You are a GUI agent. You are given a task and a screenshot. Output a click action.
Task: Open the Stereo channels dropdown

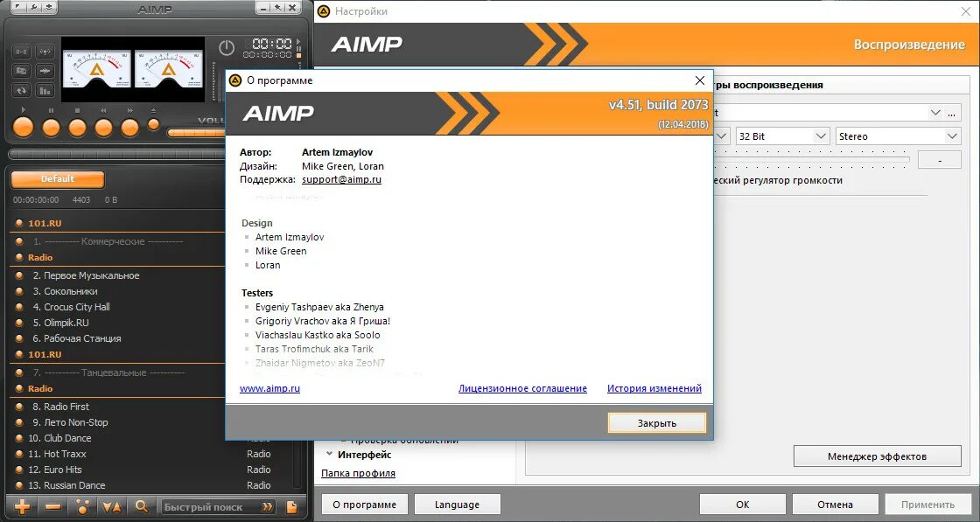(898, 136)
